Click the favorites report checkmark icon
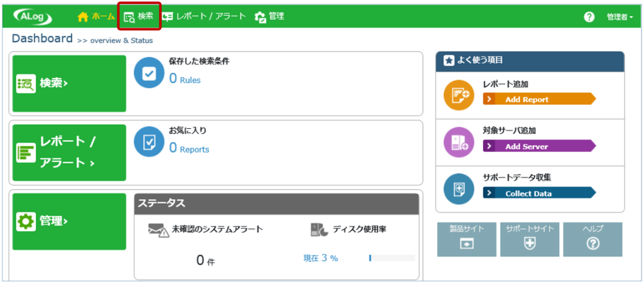 149,143
